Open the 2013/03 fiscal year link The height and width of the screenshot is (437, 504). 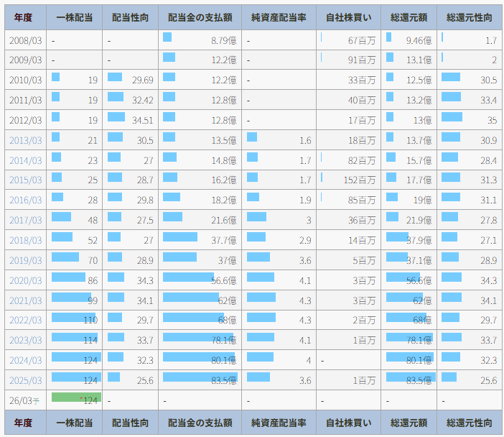pos(25,140)
